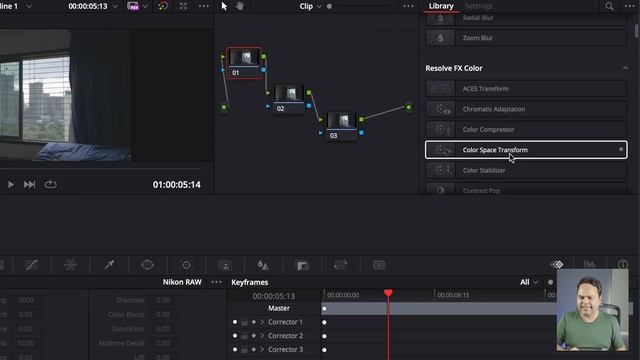The height and width of the screenshot is (360, 640).
Task: Open the 3D stereoscopic palette
Action: pyautogui.click(x=379, y=265)
